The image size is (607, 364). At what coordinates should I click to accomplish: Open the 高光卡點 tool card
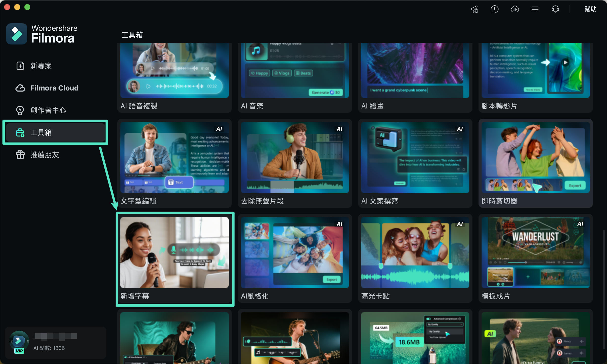(x=415, y=258)
